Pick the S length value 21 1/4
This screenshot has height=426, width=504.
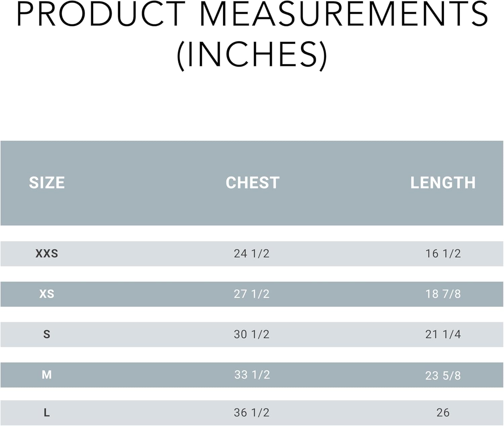[443, 334]
